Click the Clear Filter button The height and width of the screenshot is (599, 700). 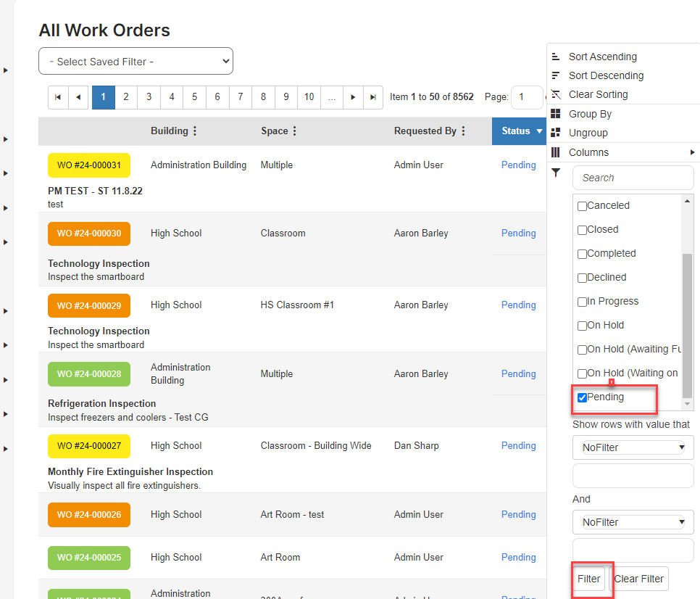639,579
